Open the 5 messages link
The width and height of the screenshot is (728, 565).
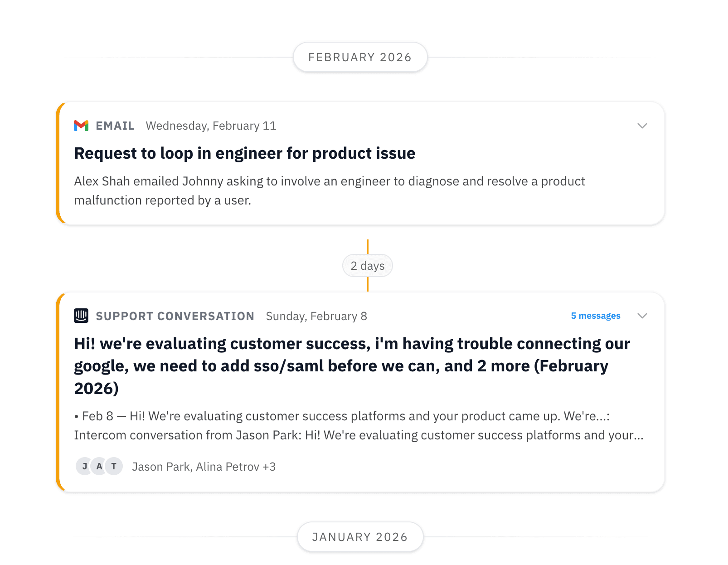pyautogui.click(x=595, y=316)
